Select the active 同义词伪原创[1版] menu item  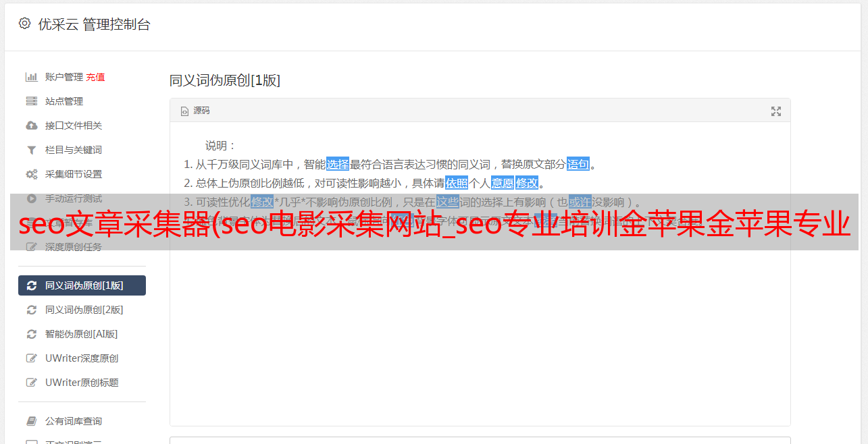(82, 285)
